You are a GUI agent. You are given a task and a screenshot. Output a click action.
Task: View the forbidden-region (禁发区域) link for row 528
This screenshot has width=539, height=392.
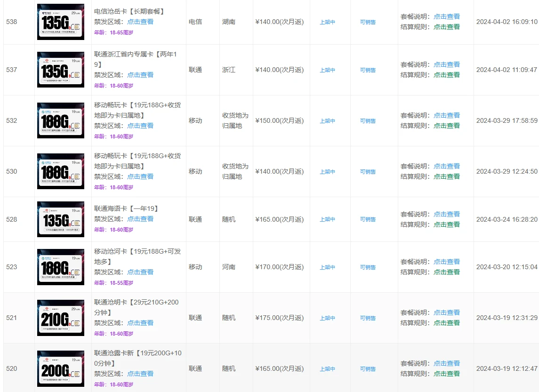[140, 219]
